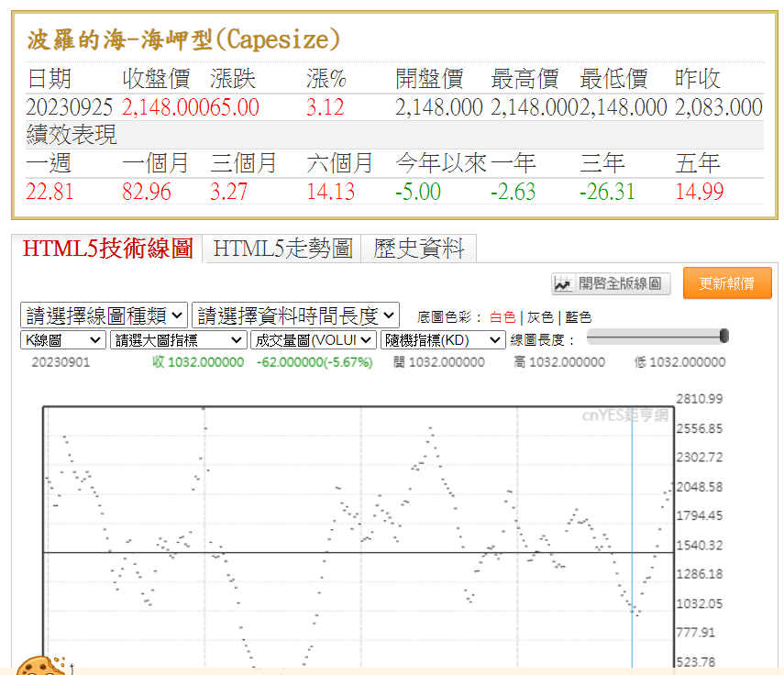784x675 pixels.
Task: Click the orange 更新報價 button
Action: [x=727, y=283]
